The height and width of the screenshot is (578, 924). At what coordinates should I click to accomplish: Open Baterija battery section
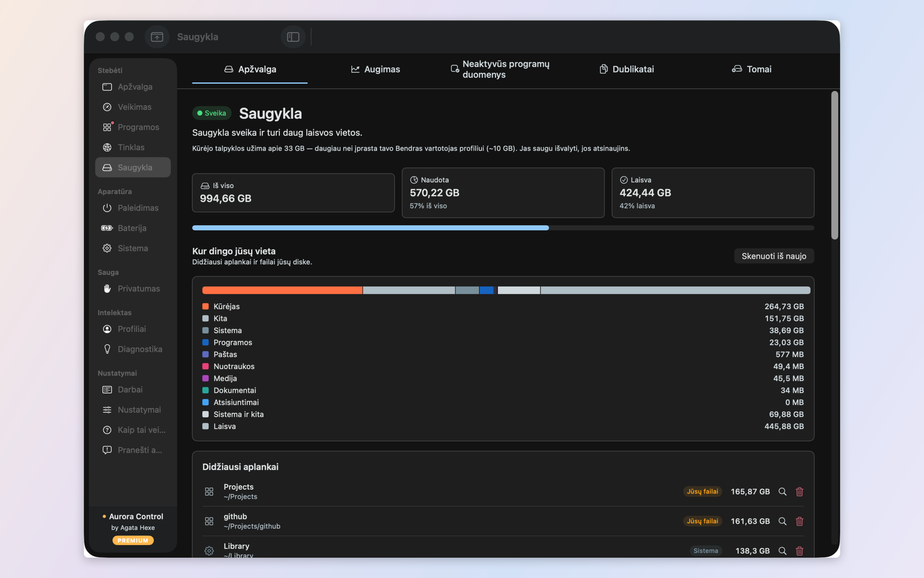133,228
